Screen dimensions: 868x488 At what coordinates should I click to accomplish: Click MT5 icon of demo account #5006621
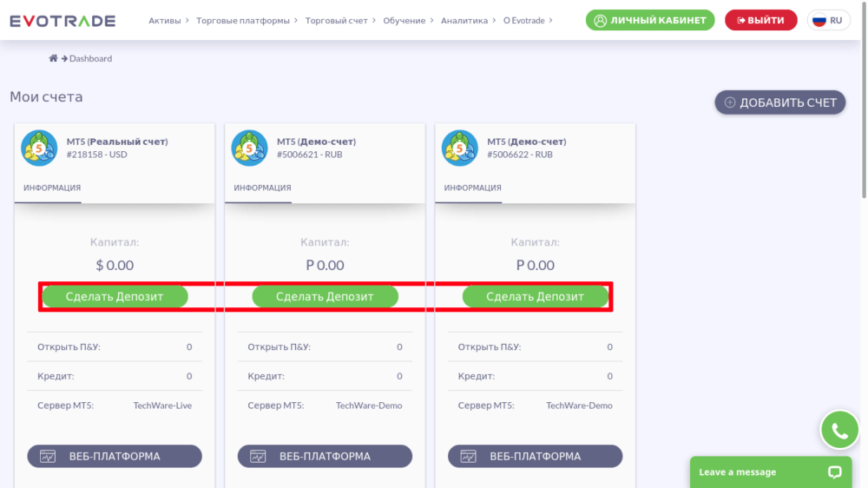point(249,148)
